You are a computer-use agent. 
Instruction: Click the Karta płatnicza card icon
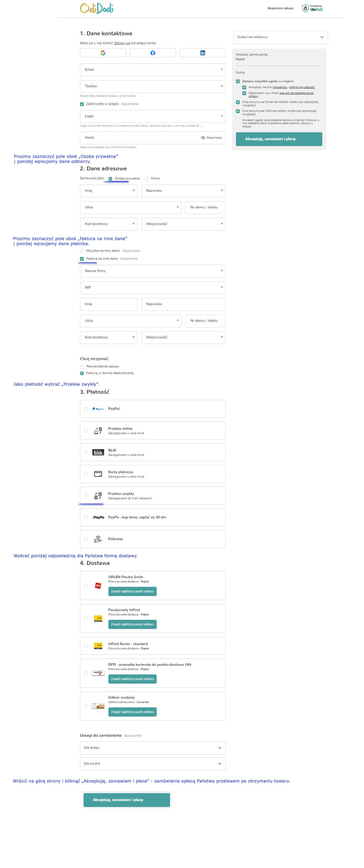pos(98,474)
